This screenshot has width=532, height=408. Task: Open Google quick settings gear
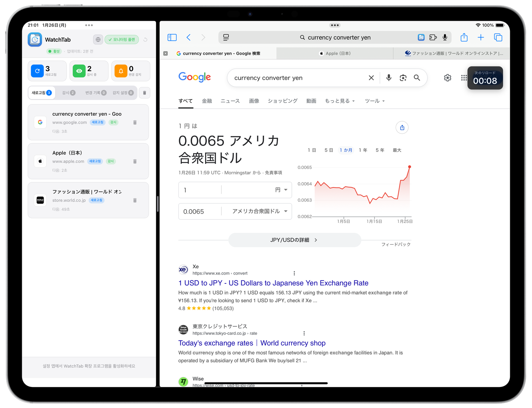point(447,78)
